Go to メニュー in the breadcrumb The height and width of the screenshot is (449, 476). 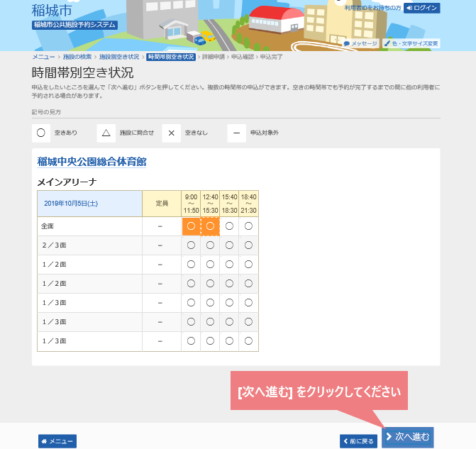[x=43, y=57]
